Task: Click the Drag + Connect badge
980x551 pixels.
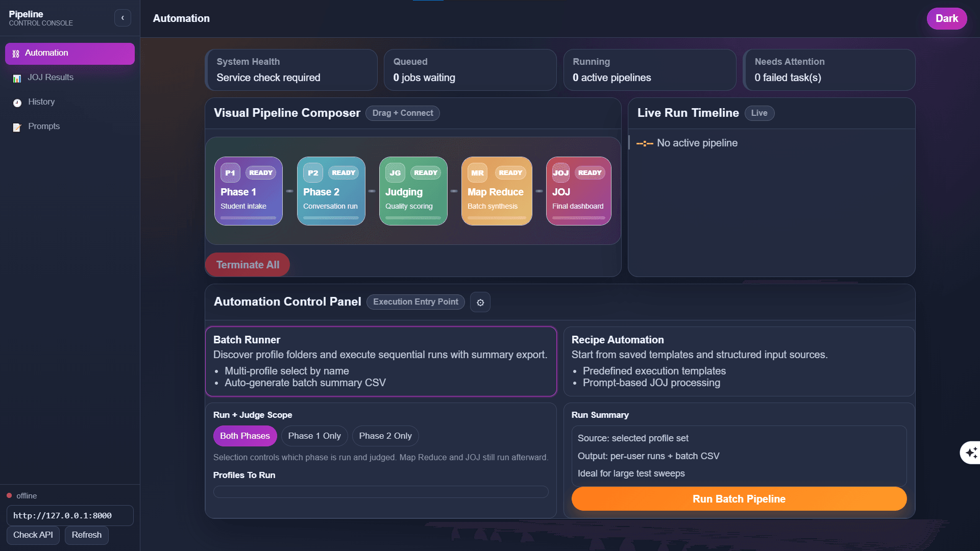Action: (403, 113)
